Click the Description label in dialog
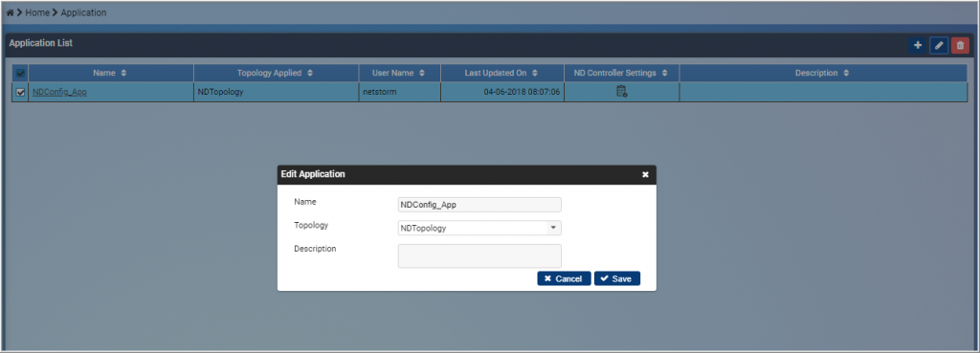The height and width of the screenshot is (353, 980). click(x=315, y=249)
